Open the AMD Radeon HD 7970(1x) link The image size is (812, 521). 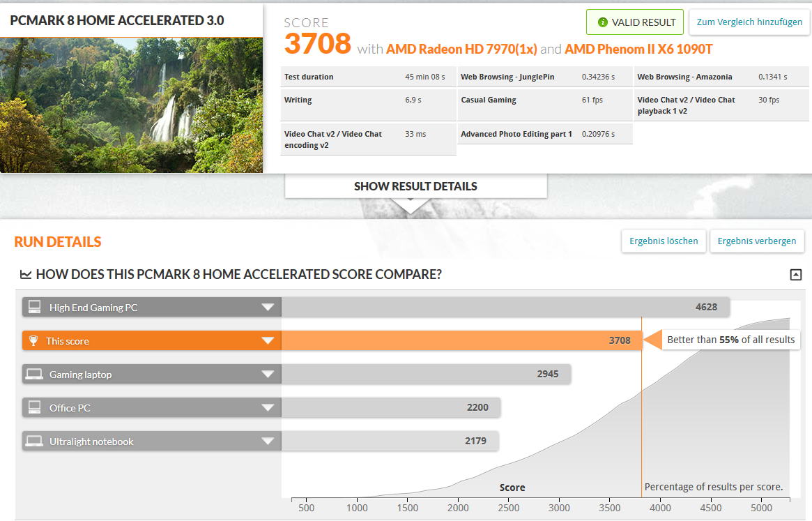(x=461, y=50)
